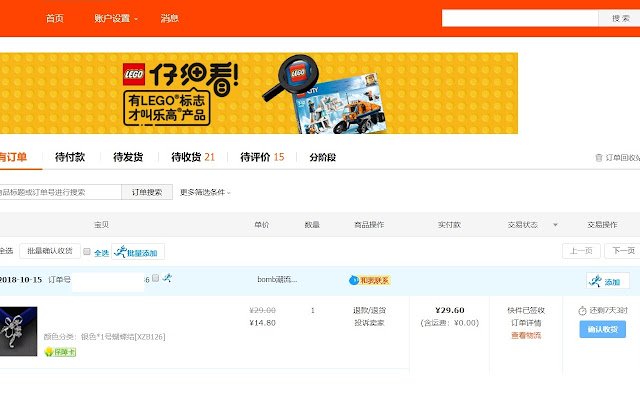640x400 pixels.
Task: Tick the 全选 checkbox beside batch add
Action: coord(87,251)
